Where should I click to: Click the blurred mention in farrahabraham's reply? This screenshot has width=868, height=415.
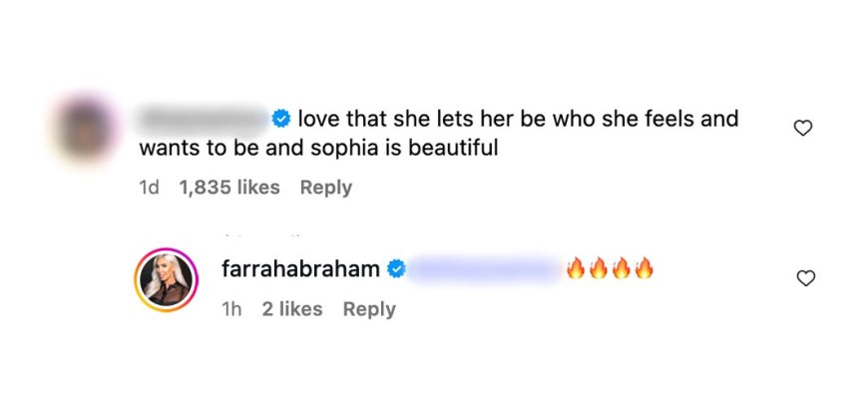click(483, 269)
